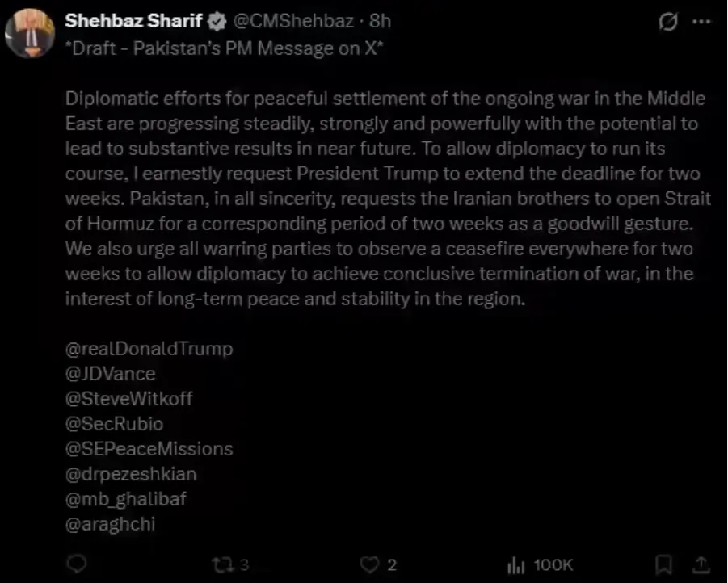Screen dimensions: 728x583
Task: Click the verified badge next to Shehbaz Sharif
Action: 216,22
